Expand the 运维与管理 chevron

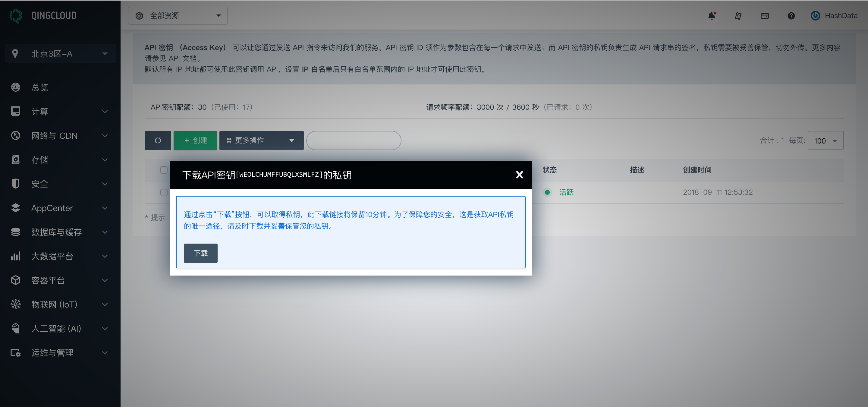click(x=105, y=353)
